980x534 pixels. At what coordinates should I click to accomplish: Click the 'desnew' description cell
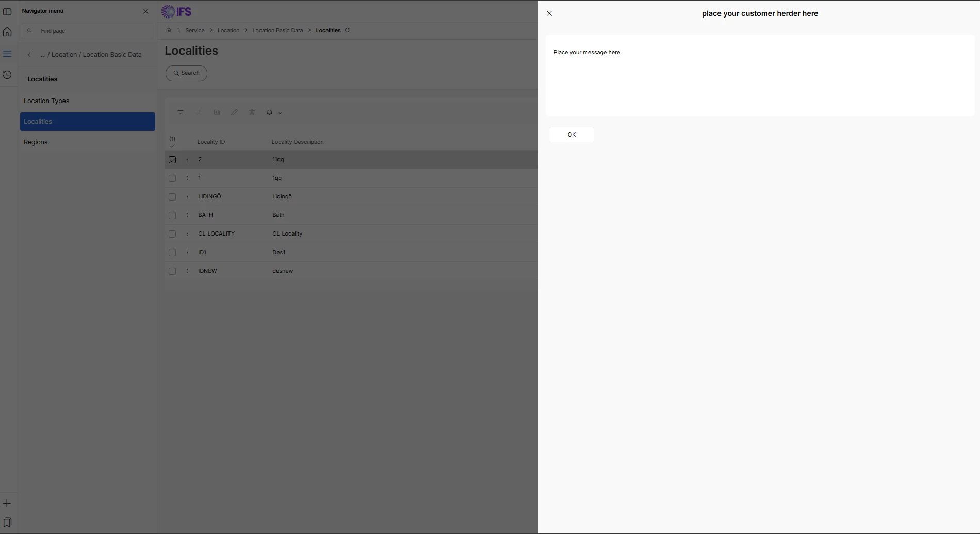pos(283,271)
